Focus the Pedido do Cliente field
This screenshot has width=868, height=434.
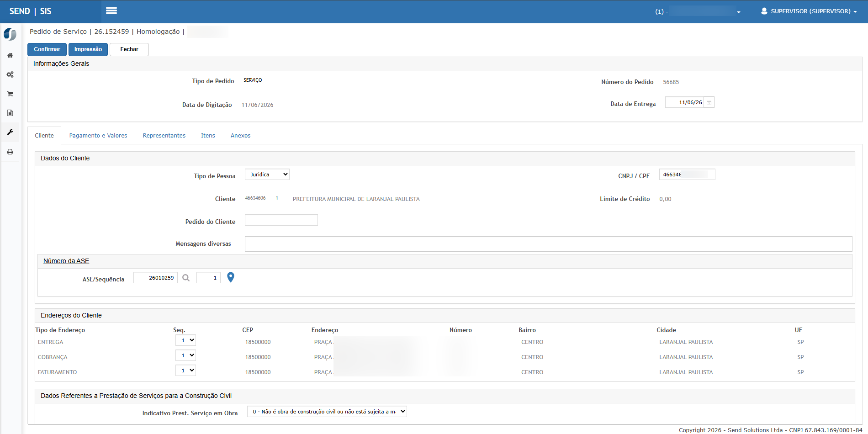tap(281, 220)
